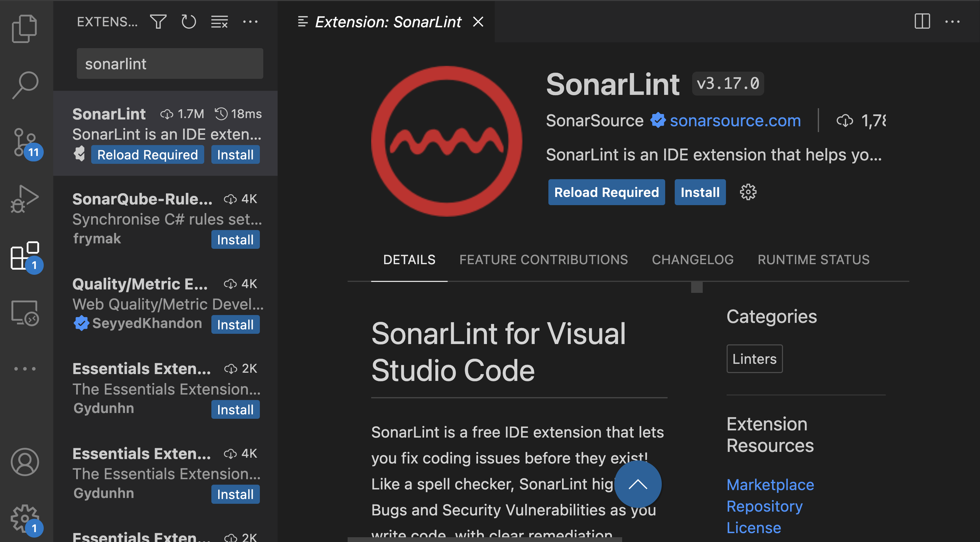Image resolution: width=980 pixels, height=542 pixels.
Task: Switch to the DETAILS tab
Action: [409, 259]
